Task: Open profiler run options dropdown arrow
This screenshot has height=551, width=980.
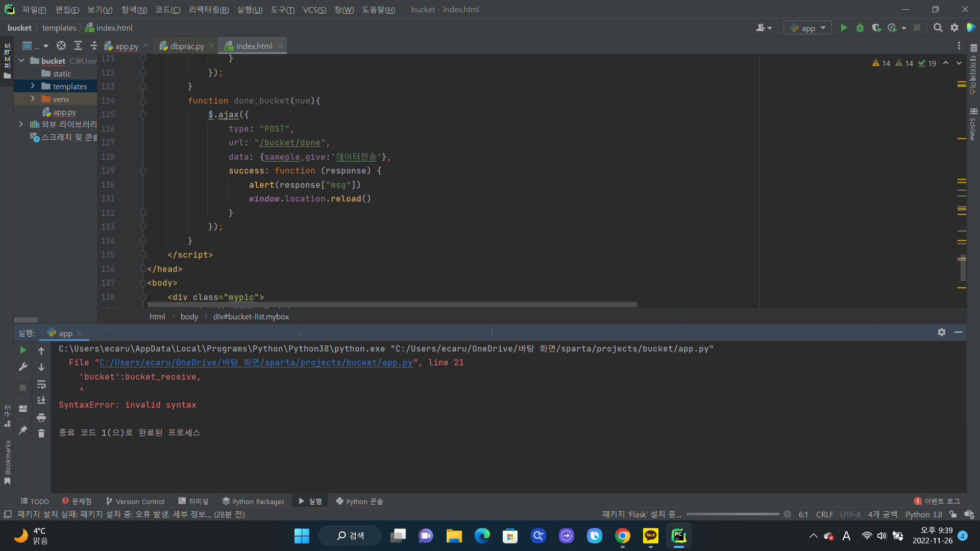Action: click(x=904, y=28)
